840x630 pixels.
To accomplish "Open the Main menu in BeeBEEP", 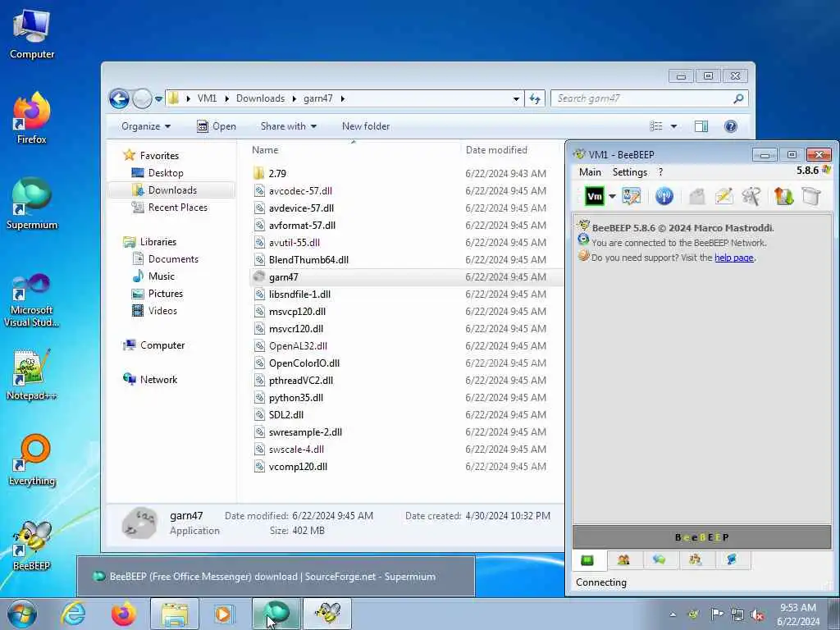I will click(590, 172).
